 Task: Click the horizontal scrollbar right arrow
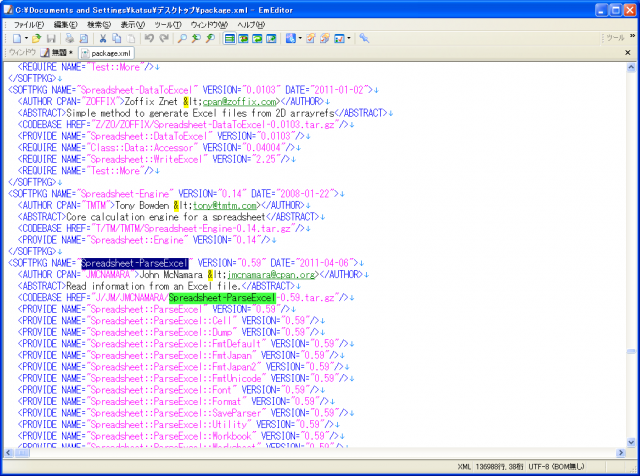click(x=621, y=453)
